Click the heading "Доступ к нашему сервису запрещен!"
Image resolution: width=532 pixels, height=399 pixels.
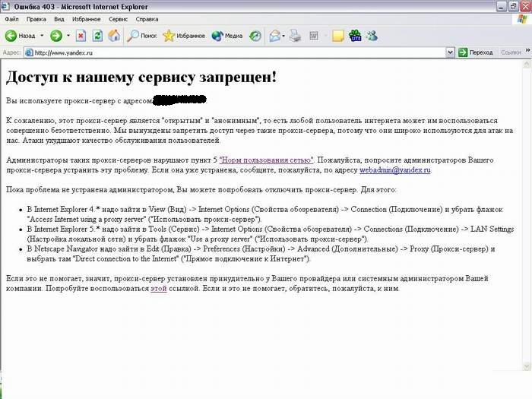(141, 77)
